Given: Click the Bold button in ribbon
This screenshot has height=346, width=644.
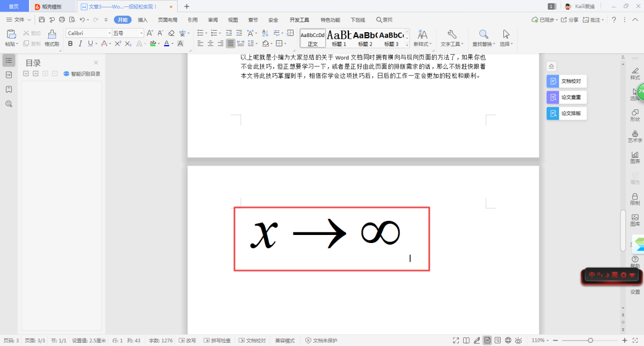Looking at the screenshot, I should click(70, 43).
